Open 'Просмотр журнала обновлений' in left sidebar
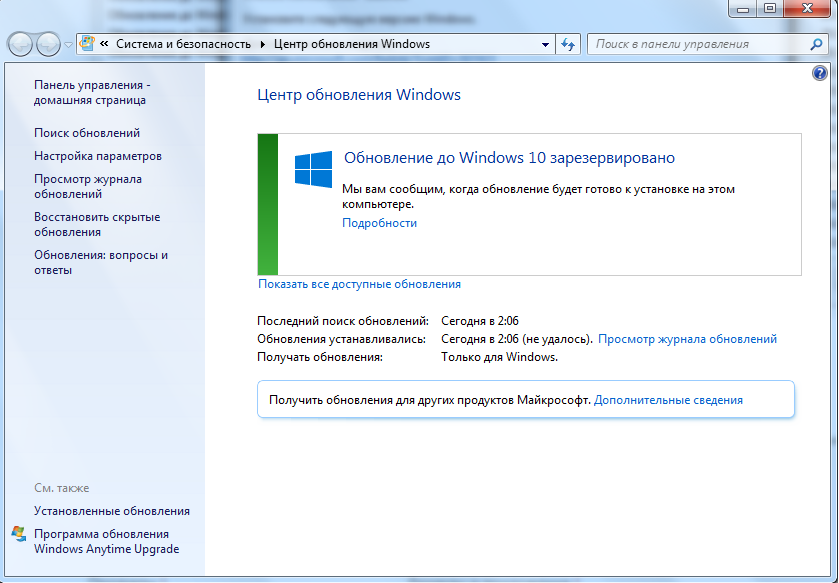 pyautogui.click(x=88, y=186)
